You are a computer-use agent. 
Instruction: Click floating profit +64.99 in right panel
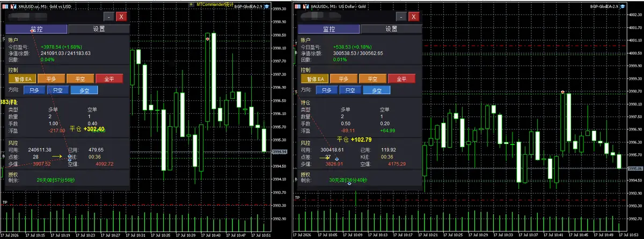coord(387,130)
